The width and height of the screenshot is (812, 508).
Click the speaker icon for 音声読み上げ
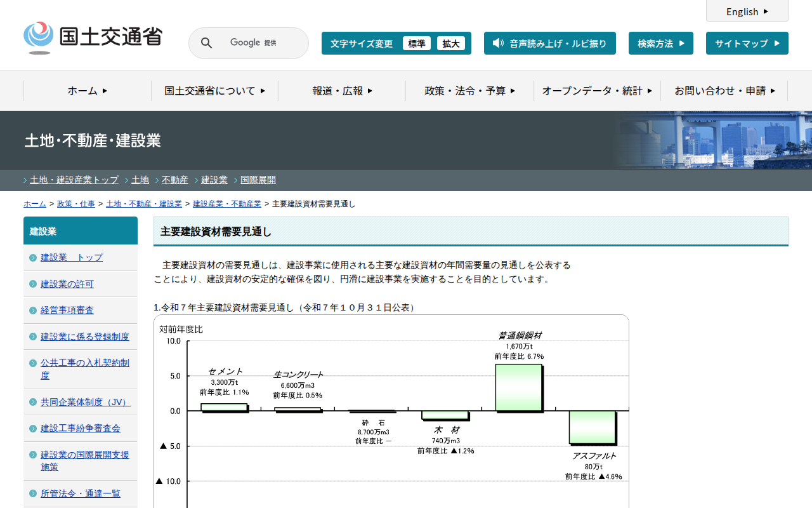pyautogui.click(x=498, y=43)
